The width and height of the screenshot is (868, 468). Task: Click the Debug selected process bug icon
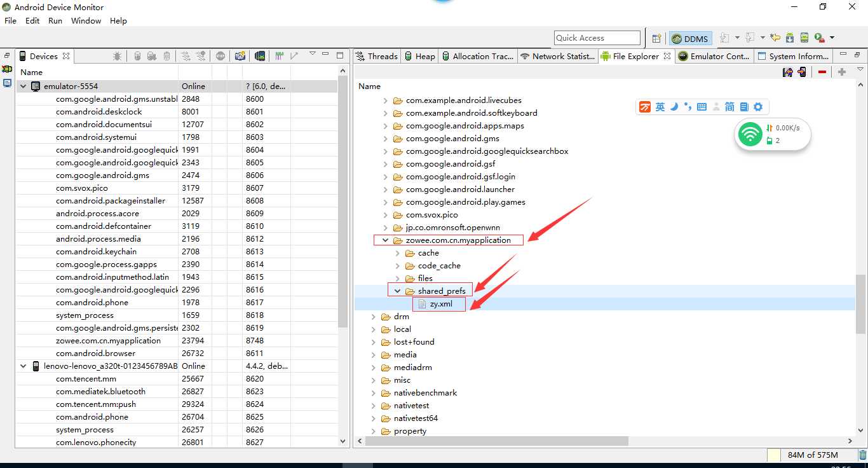118,56
